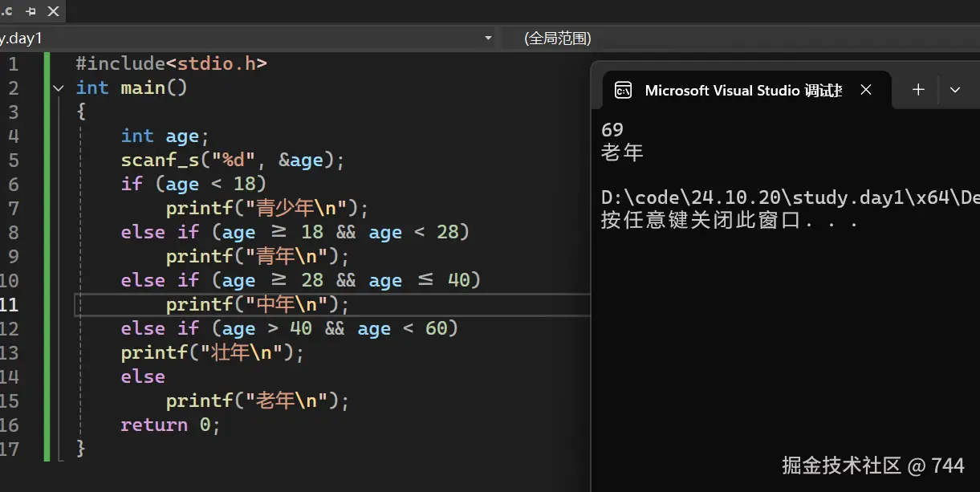The width and height of the screenshot is (980, 492).
Task: Click the printf("青少年\n") statement
Action: [267, 208]
